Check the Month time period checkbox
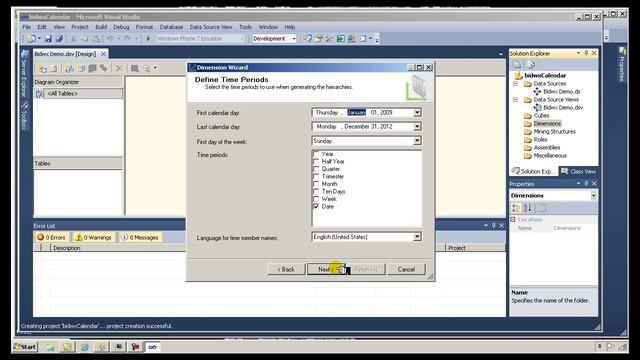 (x=316, y=184)
